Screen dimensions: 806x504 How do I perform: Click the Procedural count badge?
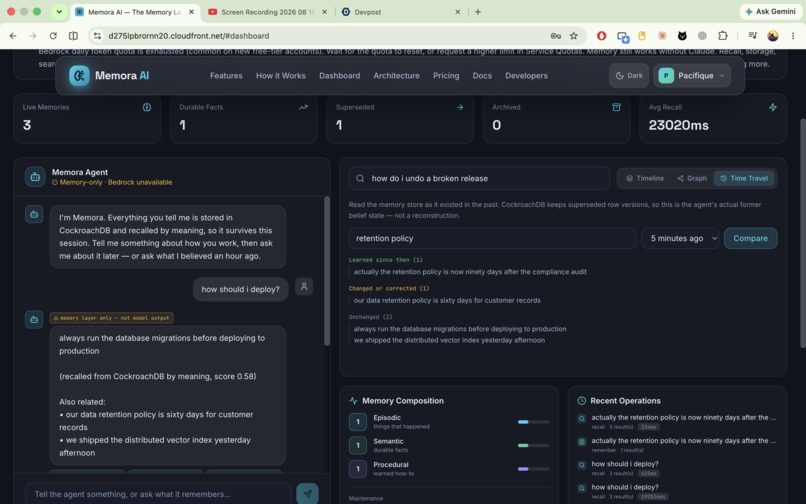point(358,469)
